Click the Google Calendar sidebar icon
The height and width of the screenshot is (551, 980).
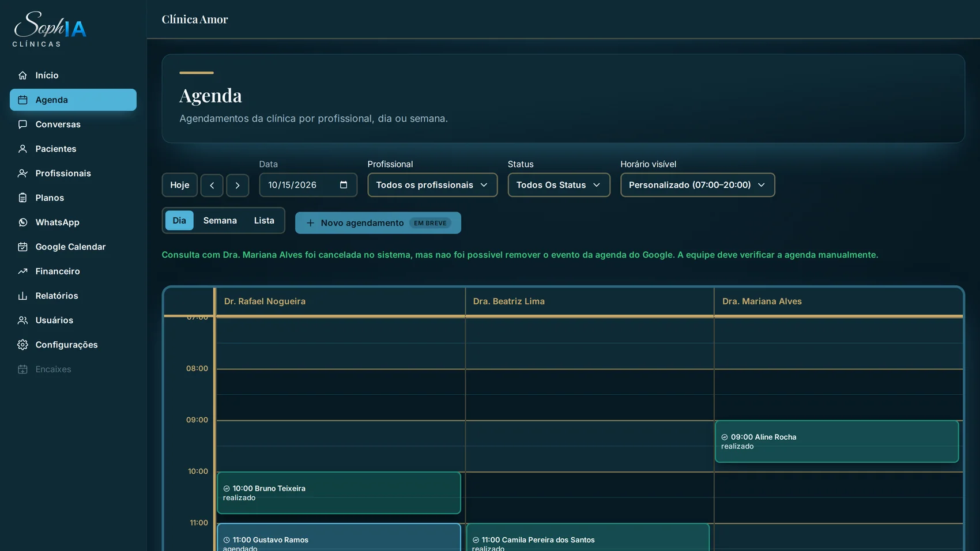click(22, 247)
